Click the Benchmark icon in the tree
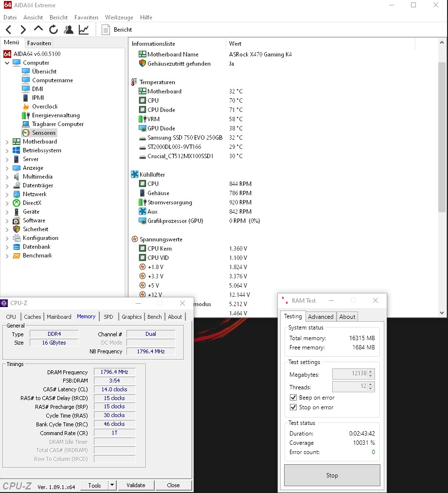448x493 pixels. (x=17, y=256)
